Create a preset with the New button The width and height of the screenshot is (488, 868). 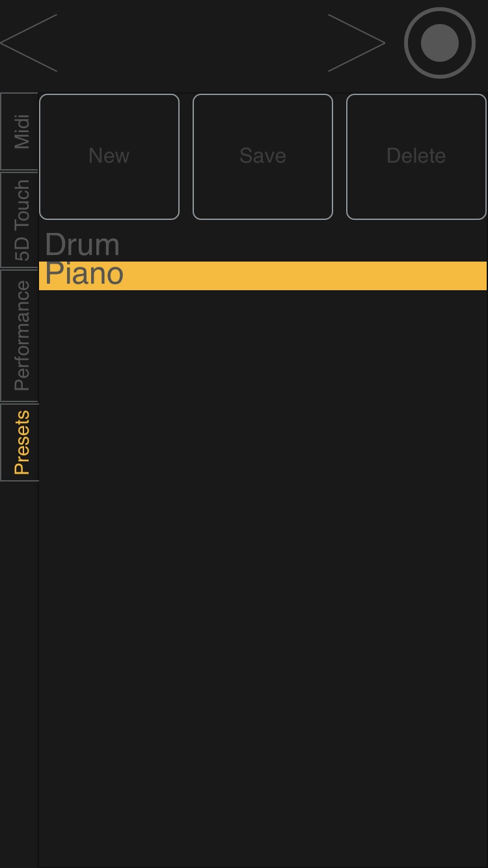click(109, 156)
